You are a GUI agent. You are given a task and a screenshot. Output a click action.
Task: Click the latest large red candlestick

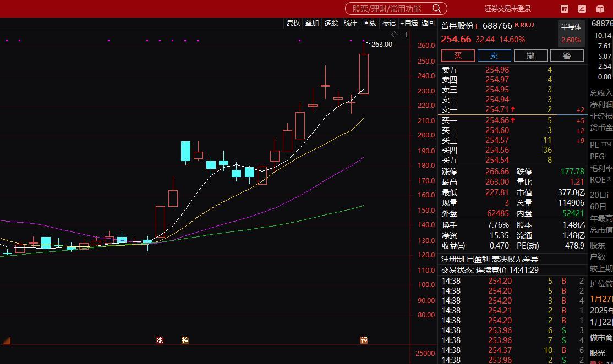364,74
